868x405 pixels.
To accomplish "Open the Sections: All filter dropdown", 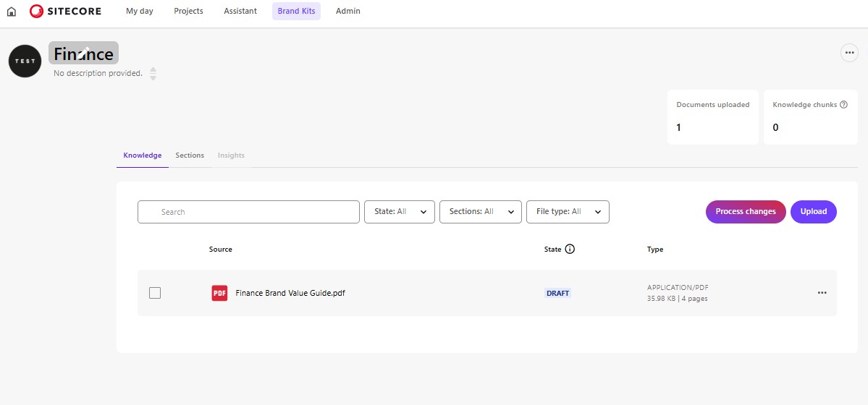I will (x=480, y=212).
